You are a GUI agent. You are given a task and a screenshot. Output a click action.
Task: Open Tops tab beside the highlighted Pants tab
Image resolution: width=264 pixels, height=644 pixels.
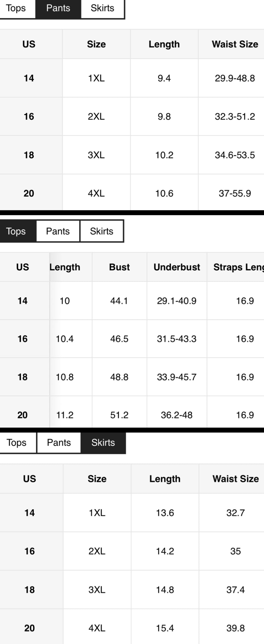point(16,8)
